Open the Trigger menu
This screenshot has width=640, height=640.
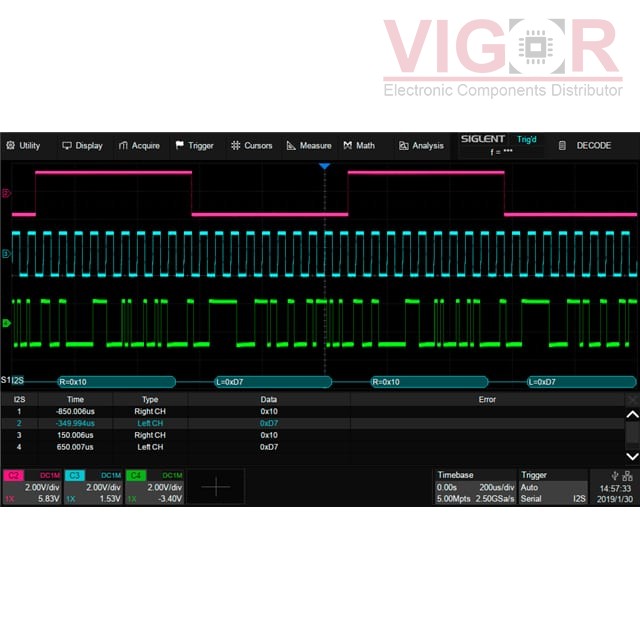click(195, 146)
